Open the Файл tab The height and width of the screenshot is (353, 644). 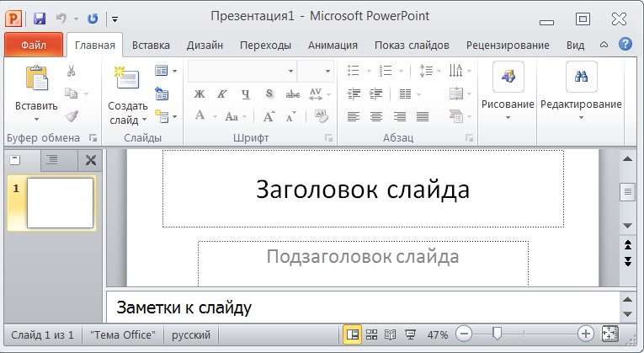tap(34, 45)
